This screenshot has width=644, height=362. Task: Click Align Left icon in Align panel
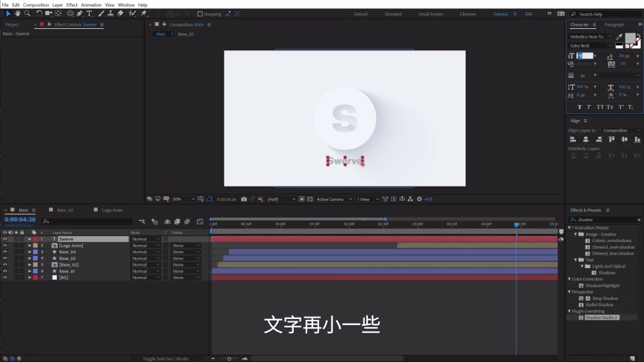point(573,140)
